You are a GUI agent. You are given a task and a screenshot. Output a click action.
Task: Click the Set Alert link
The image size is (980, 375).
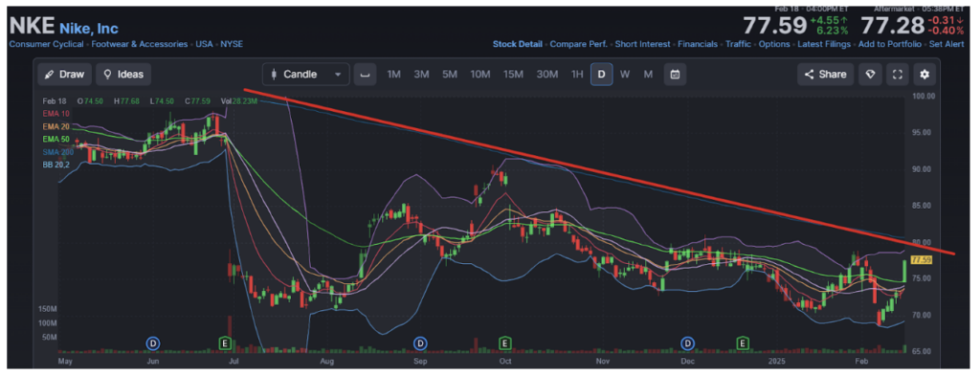click(947, 44)
